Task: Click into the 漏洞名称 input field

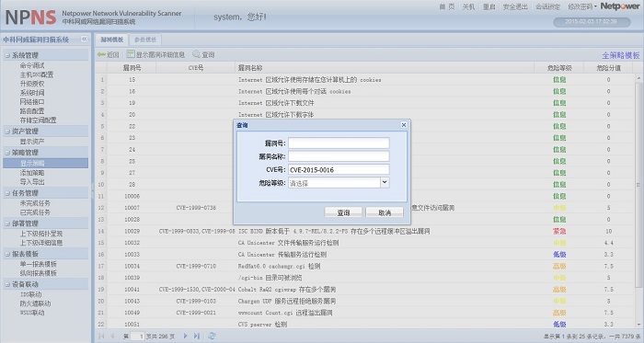Action: tap(339, 156)
